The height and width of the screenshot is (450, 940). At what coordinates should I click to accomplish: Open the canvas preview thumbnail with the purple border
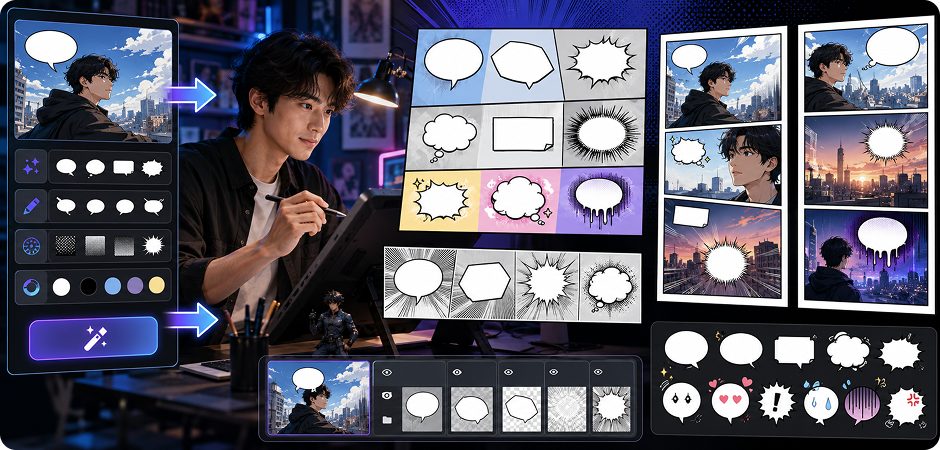319,397
